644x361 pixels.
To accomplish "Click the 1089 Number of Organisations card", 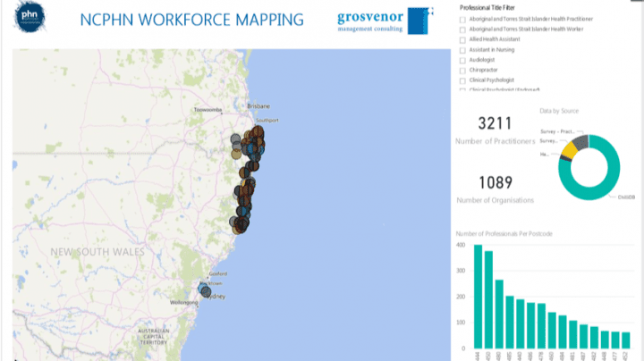I will point(494,188).
